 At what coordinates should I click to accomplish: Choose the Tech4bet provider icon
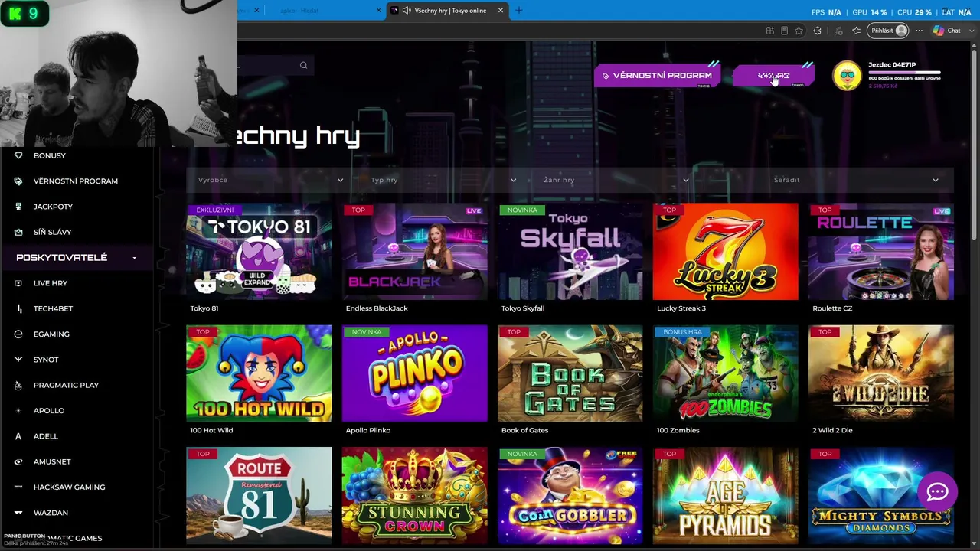tap(18, 308)
